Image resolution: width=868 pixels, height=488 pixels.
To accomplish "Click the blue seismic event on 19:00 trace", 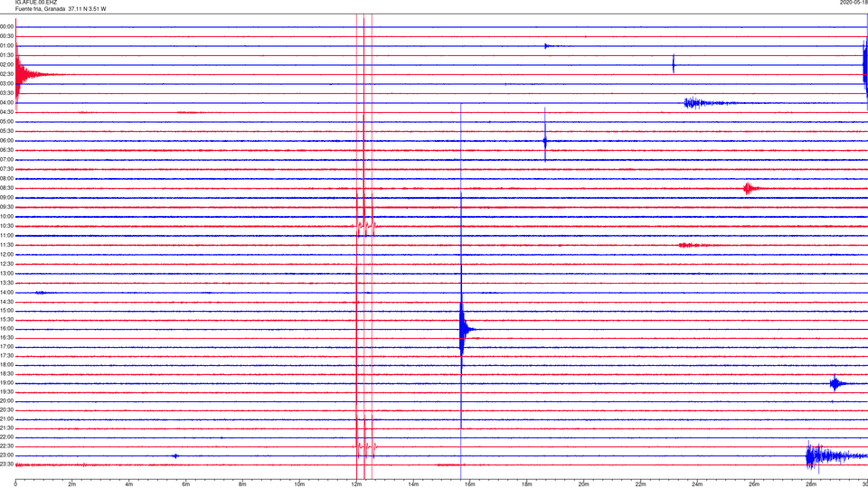I will [835, 383].
